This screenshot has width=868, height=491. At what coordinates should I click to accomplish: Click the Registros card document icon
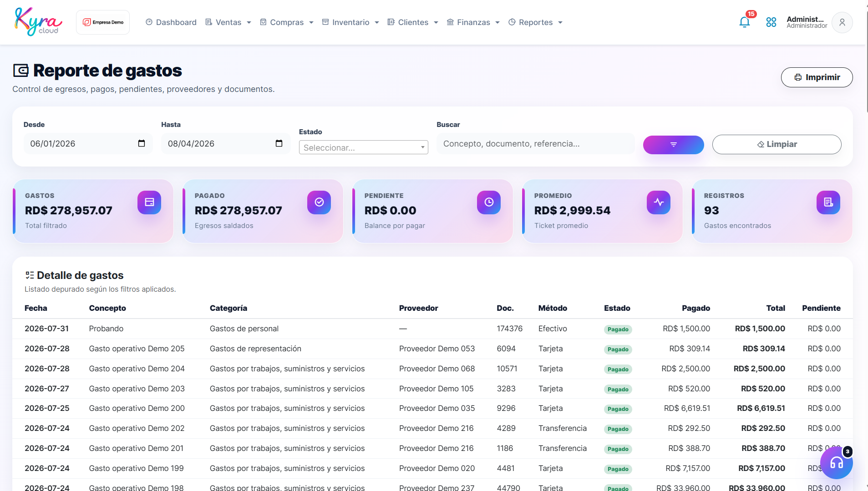(x=828, y=202)
